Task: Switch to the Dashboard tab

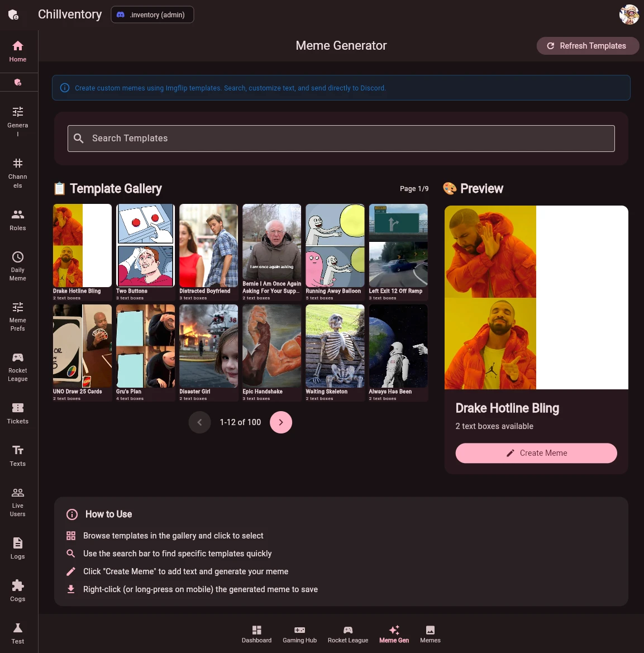Action: pyautogui.click(x=256, y=634)
